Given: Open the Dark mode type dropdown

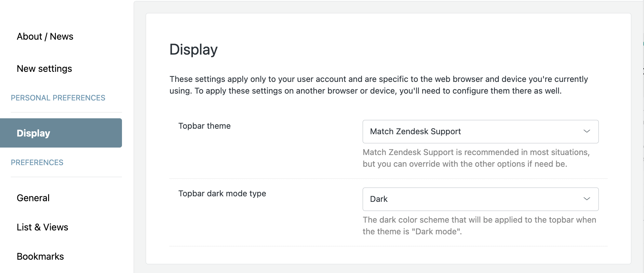Looking at the screenshot, I should point(480,199).
